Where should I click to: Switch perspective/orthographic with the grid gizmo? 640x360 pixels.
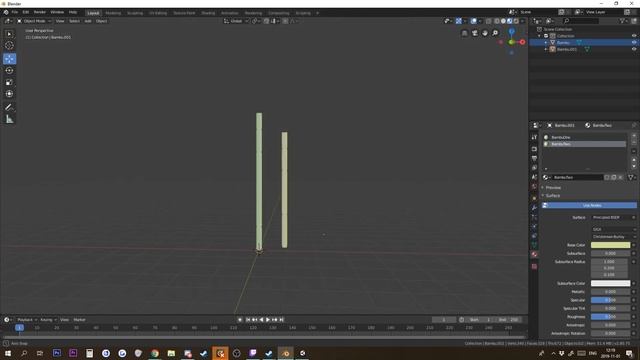click(x=464, y=33)
